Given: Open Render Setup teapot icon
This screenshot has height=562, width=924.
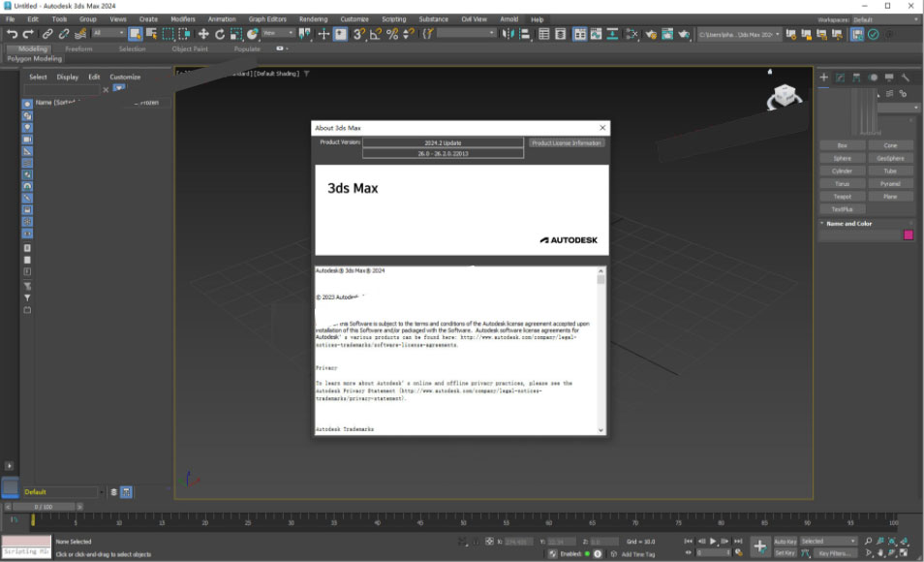Looking at the screenshot, I should (x=651, y=34).
